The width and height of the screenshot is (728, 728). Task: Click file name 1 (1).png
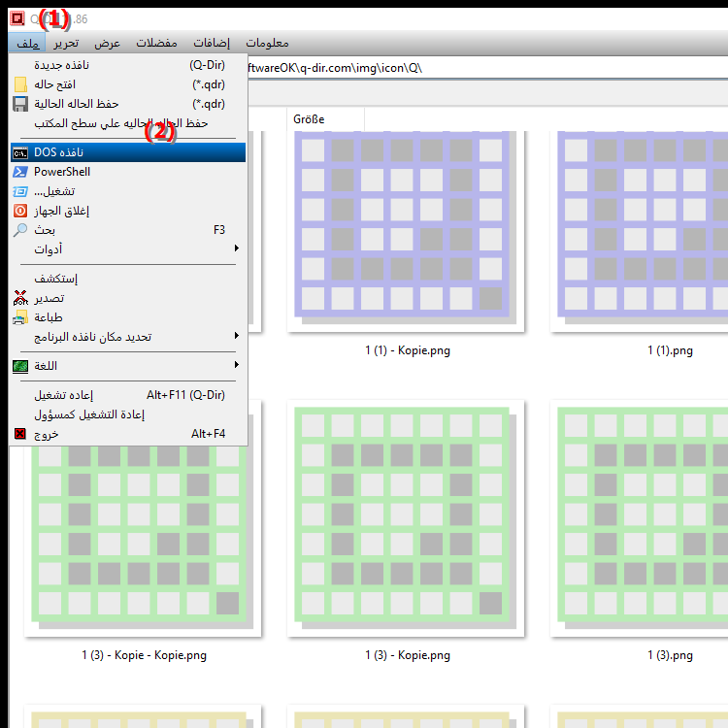[x=670, y=350]
